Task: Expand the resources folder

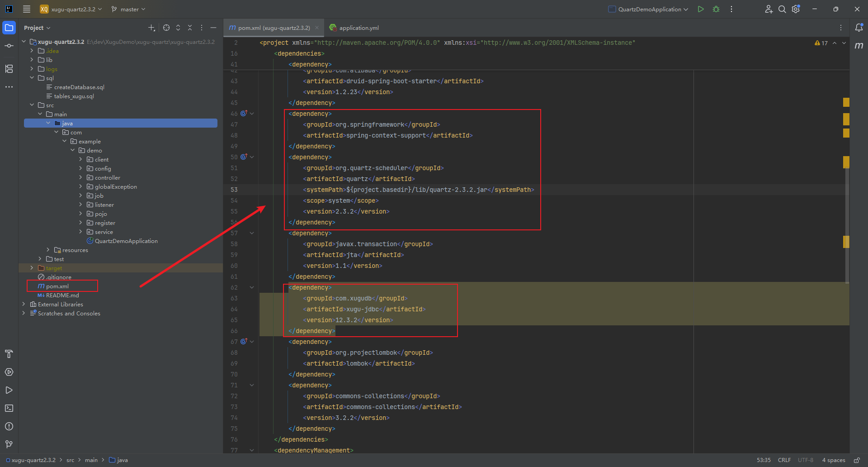Action: (48, 250)
